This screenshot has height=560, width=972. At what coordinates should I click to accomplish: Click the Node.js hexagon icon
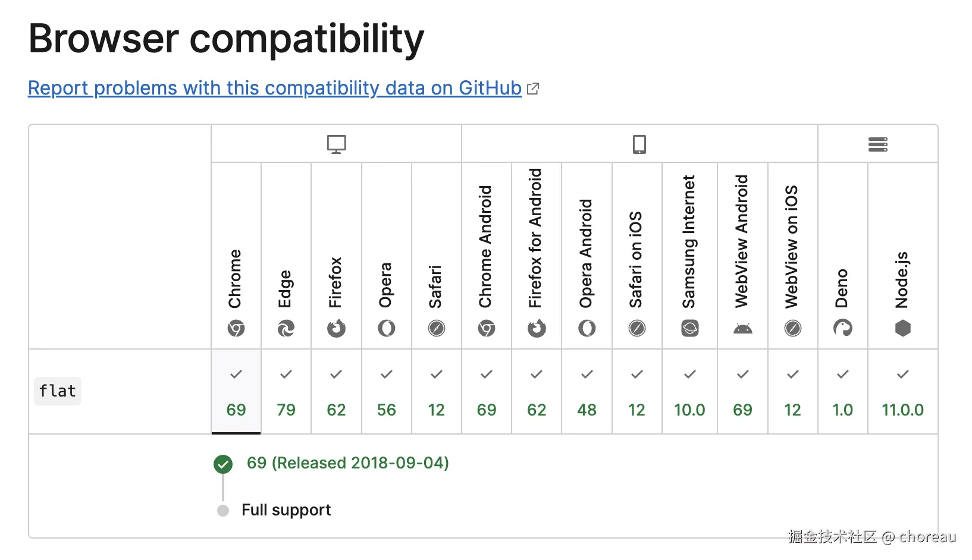pyautogui.click(x=902, y=328)
